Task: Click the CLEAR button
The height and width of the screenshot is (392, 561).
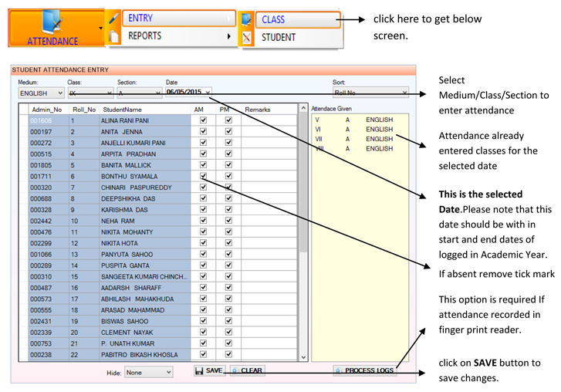Action: [x=248, y=370]
